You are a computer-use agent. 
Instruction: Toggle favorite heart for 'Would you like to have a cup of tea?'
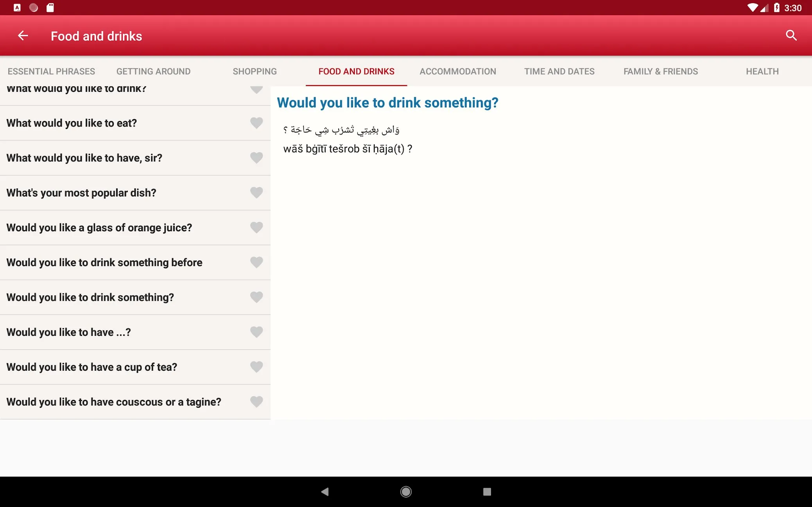coord(255,367)
